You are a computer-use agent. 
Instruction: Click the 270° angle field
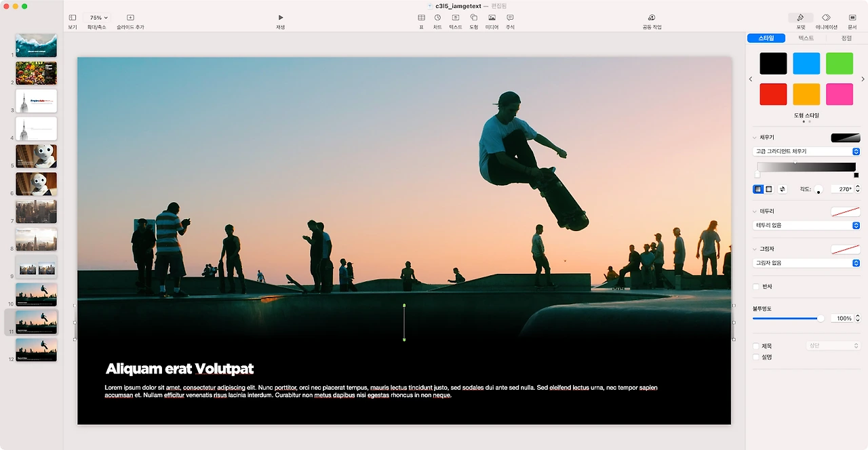(x=842, y=189)
